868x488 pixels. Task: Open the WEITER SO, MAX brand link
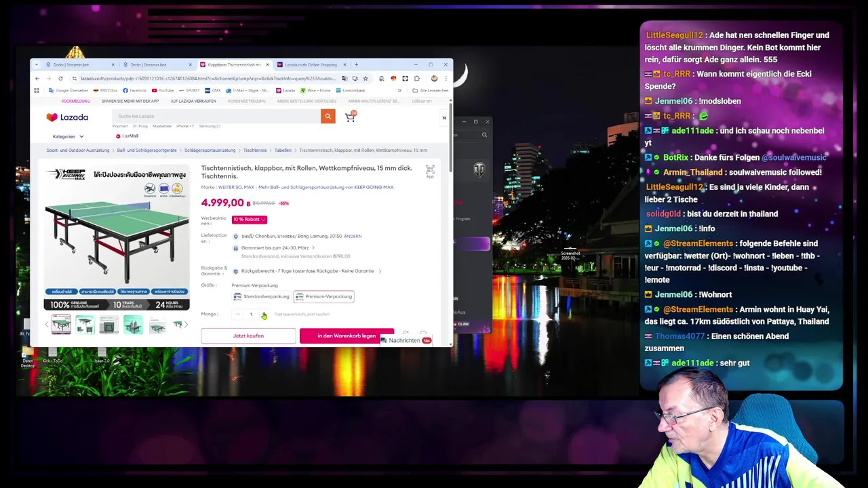pos(236,187)
